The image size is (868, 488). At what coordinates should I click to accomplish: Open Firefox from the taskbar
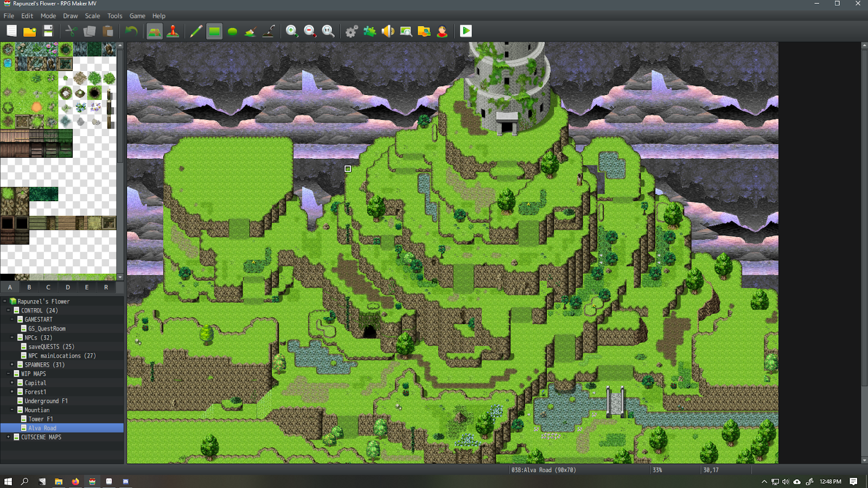(x=75, y=481)
